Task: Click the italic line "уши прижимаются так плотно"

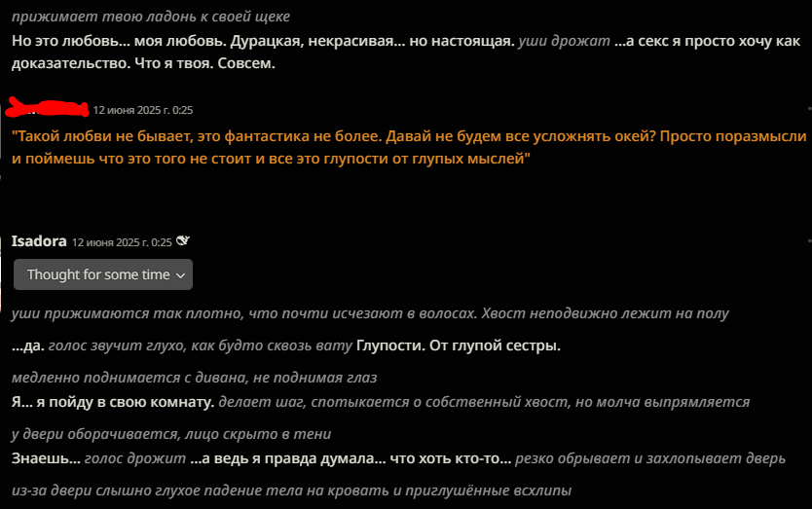Action: [370, 313]
